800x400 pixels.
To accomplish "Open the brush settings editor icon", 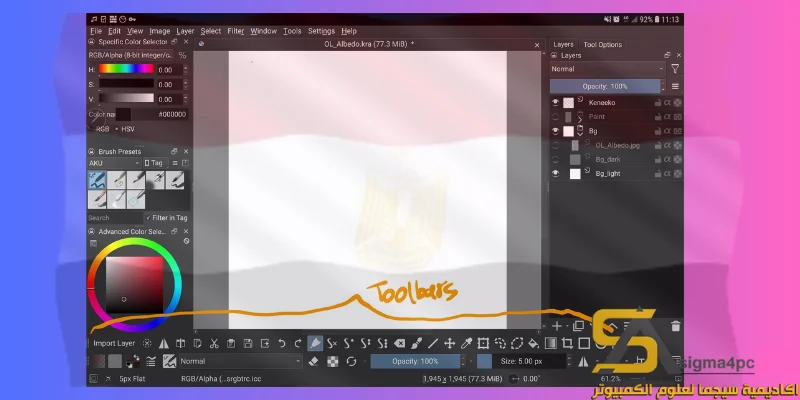I will click(x=151, y=361).
